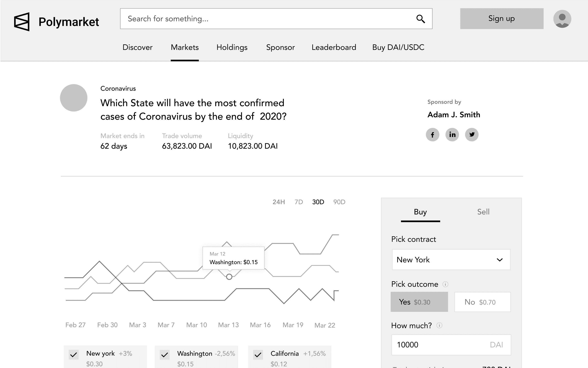This screenshot has height=368, width=588.
Task: Switch chart range to 7D
Action: point(298,202)
